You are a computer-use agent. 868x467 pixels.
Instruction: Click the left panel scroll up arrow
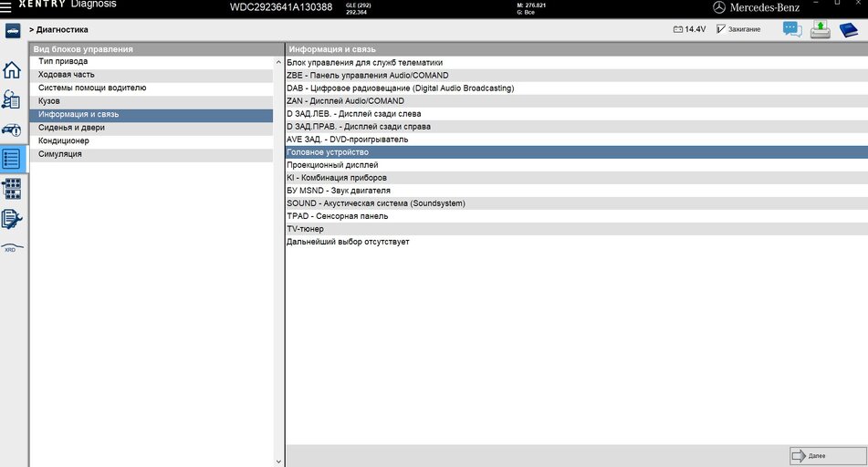point(278,63)
